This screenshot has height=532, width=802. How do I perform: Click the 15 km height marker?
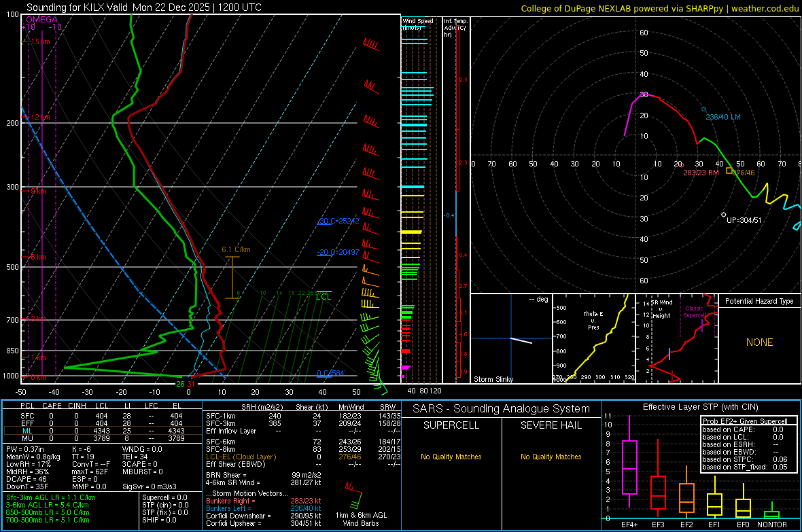[40, 41]
